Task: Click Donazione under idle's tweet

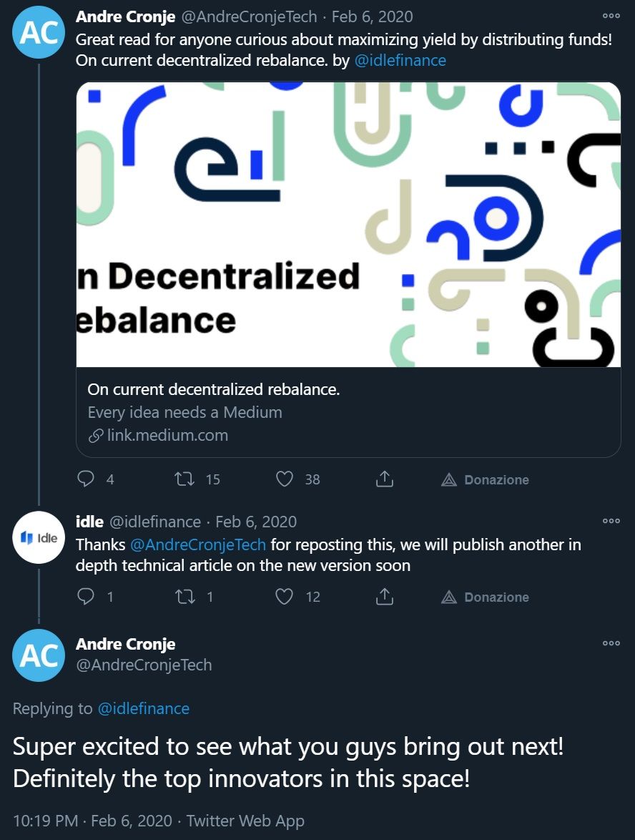Action: (485, 597)
